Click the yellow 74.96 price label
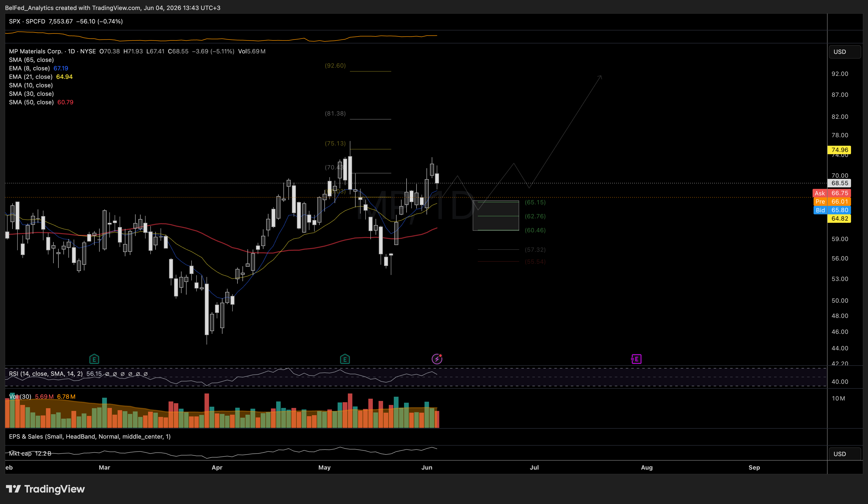 coord(840,150)
